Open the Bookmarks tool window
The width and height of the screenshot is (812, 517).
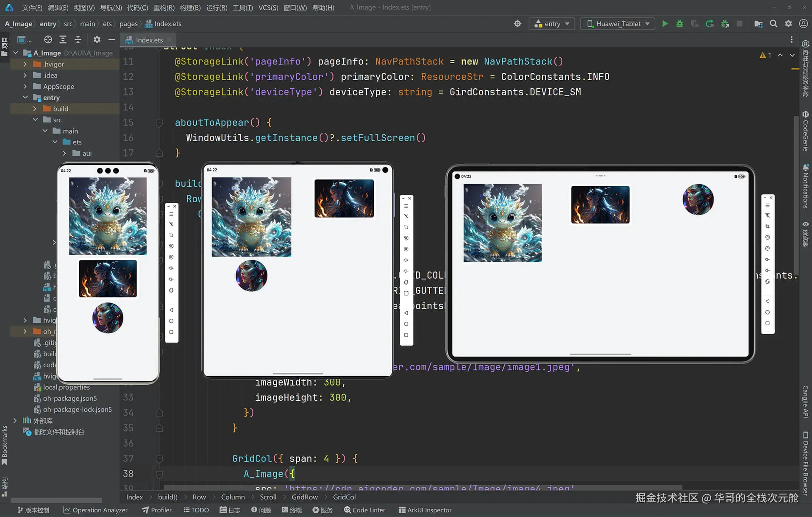[x=5, y=445]
